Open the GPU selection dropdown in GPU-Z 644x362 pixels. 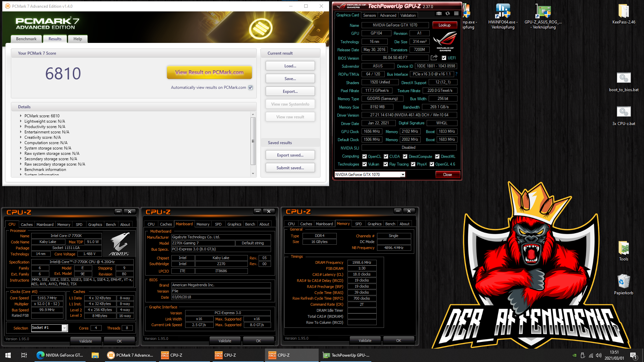click(x=402, y=174)
